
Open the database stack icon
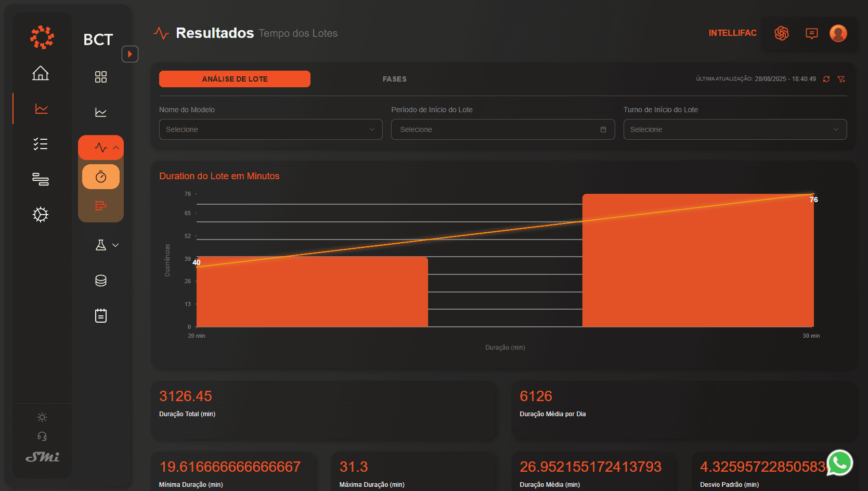point(101,281)
